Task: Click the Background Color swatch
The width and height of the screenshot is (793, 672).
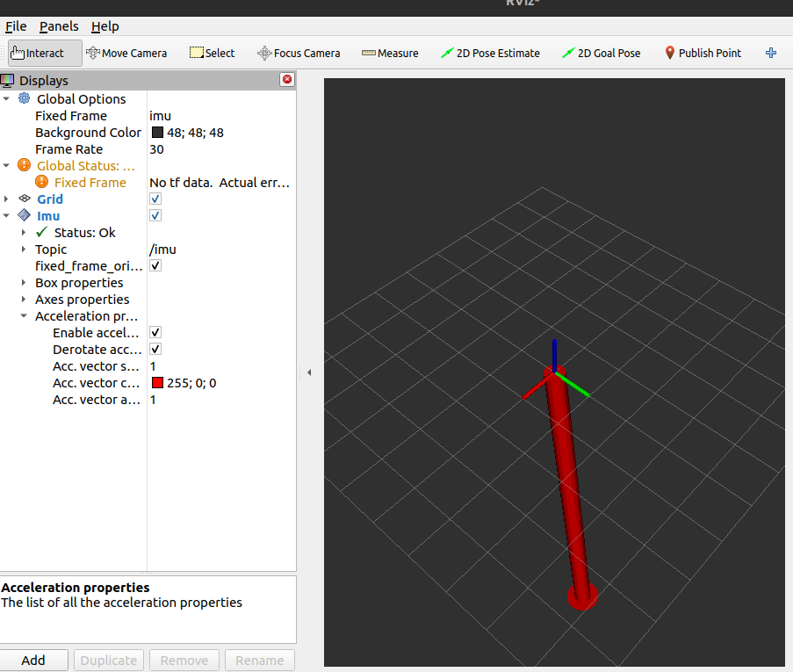Action: tap(157, 132)
